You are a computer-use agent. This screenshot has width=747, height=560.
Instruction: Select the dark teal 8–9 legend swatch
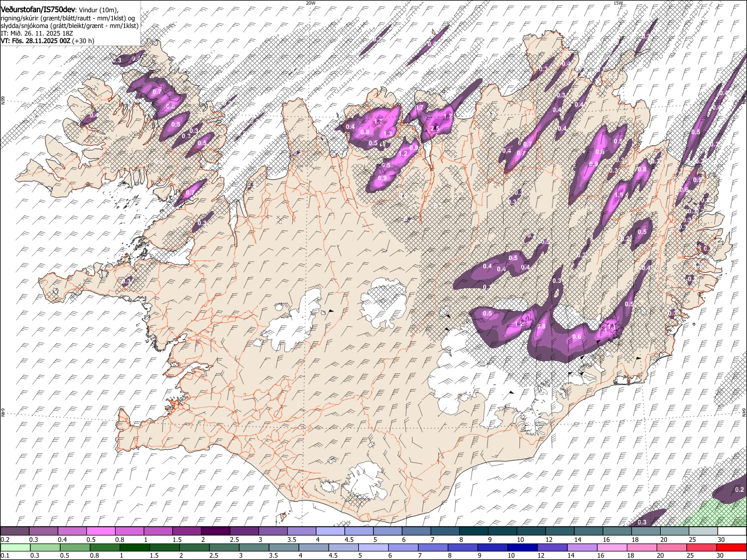tap(473, 531)
